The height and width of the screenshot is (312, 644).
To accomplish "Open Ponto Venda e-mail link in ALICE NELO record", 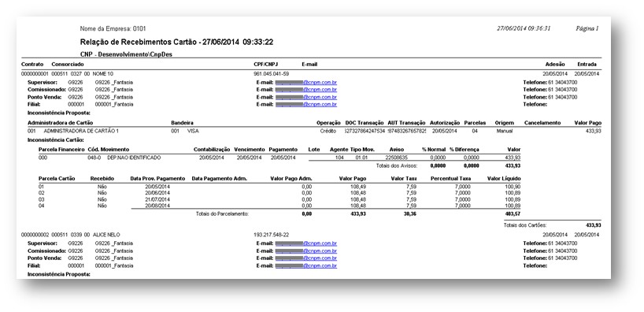I will [x=306, y=258].
